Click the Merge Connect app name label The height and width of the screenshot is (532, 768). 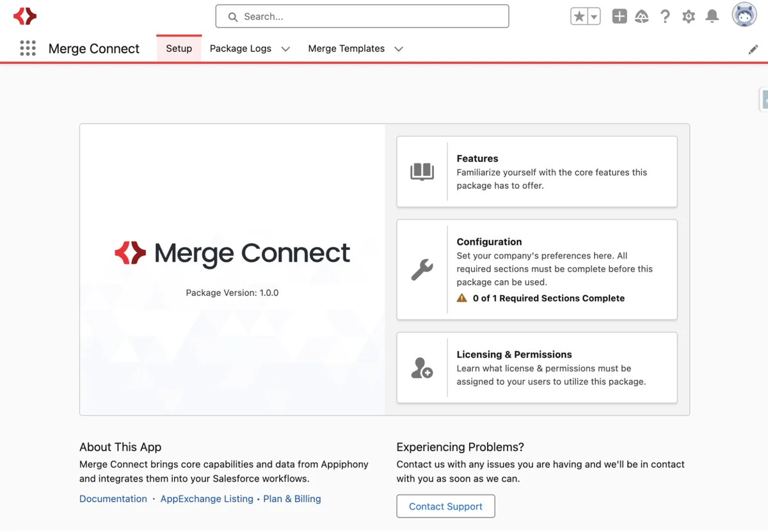(x=94, y=49)
